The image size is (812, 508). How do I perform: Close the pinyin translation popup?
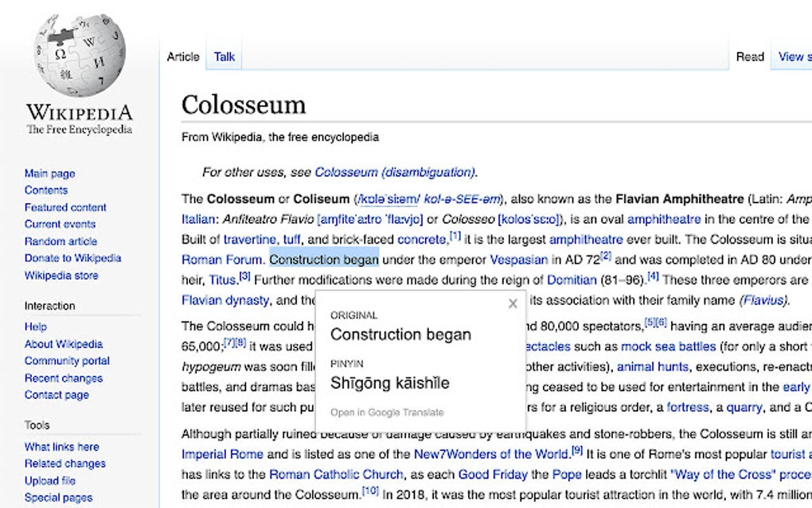click(x=513, y=303)
